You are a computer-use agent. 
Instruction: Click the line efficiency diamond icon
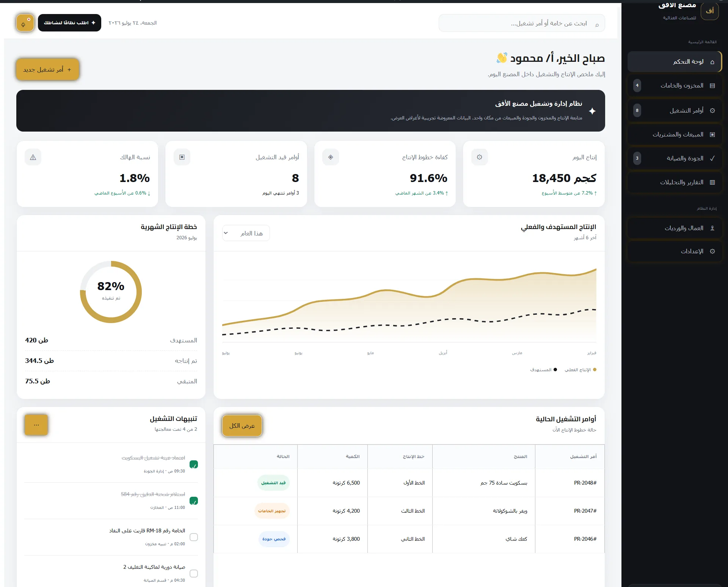331,157
